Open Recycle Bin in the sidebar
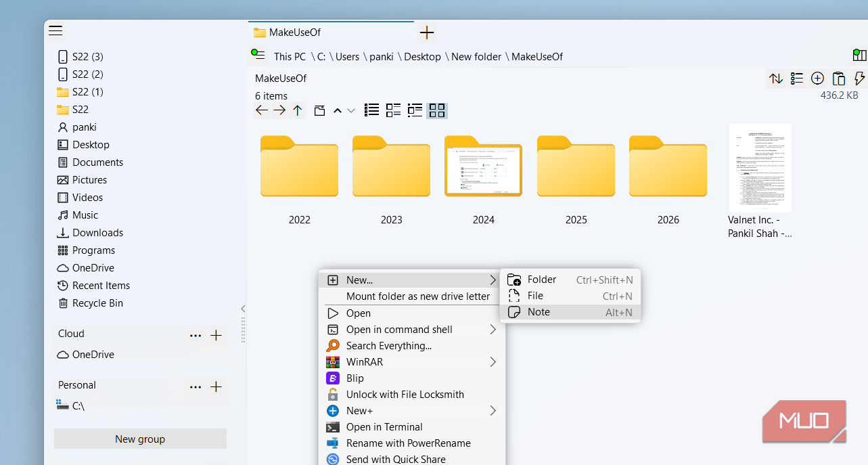 [x=90, y=303]
